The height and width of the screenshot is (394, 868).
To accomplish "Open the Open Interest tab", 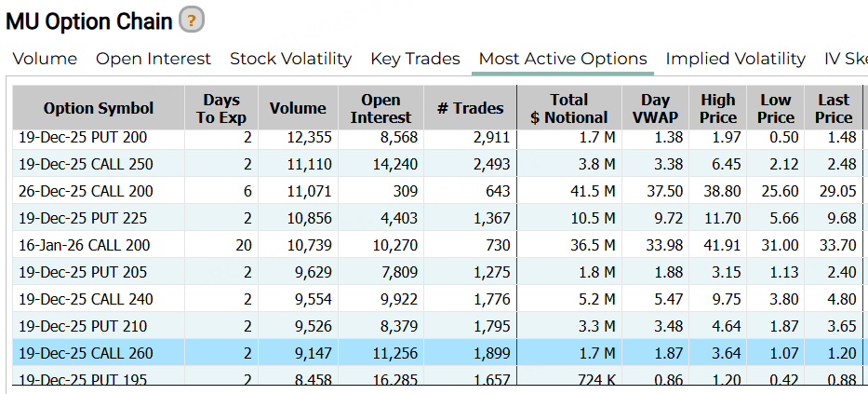I will point(154,59).
